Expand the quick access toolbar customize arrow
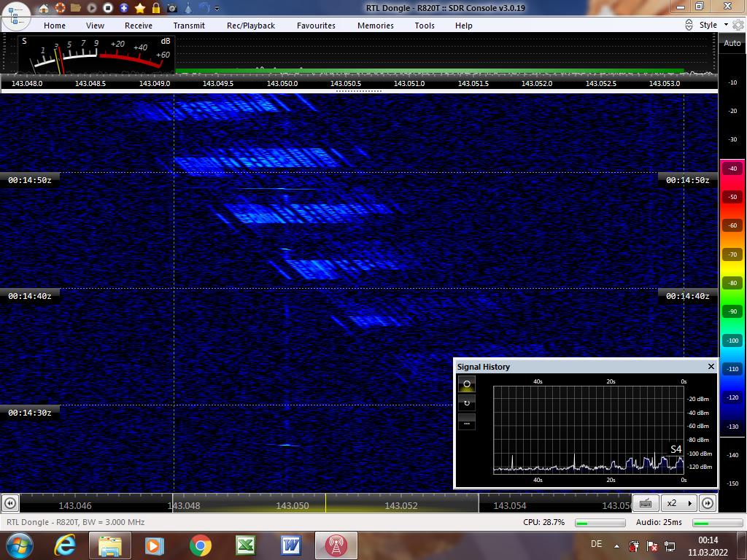Screen dimensions: 747x560 [217, 9]
